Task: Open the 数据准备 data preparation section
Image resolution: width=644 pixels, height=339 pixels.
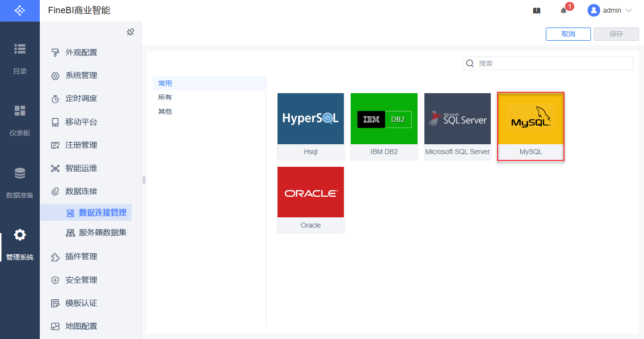Action: pyautogui.click(x=20, y=183)
